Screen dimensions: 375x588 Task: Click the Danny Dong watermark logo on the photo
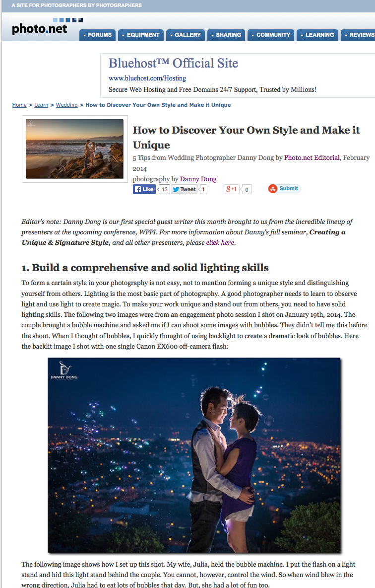coord(64,370)
